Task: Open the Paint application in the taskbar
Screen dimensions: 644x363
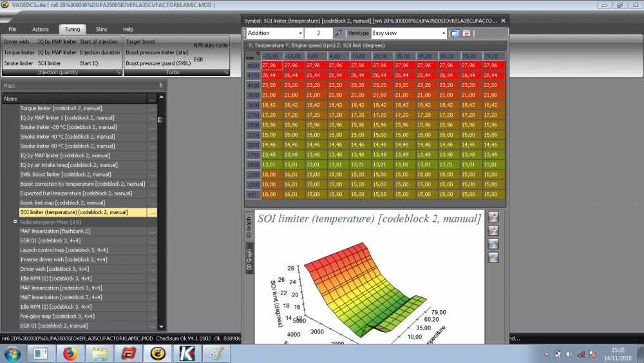Action: (x=216, y=354)
